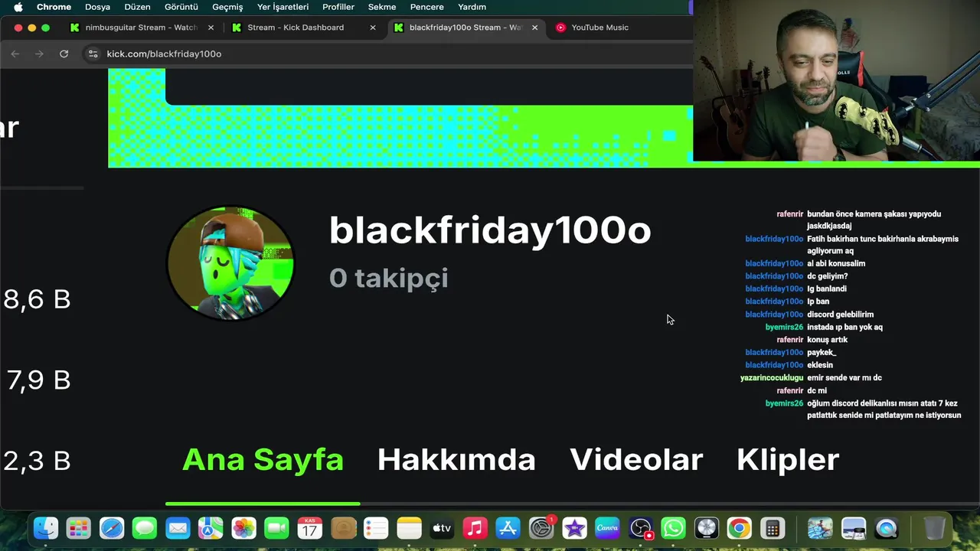Open the Hakkımda profile tab
The width and height of the screenshot is (980, 551).
click(x=456, y=459)
